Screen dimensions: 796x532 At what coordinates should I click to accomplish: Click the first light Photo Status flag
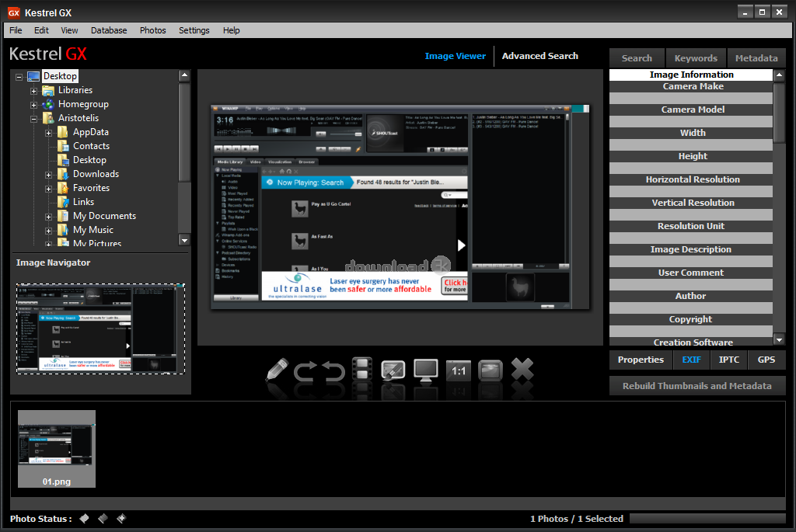click(85, 518)
